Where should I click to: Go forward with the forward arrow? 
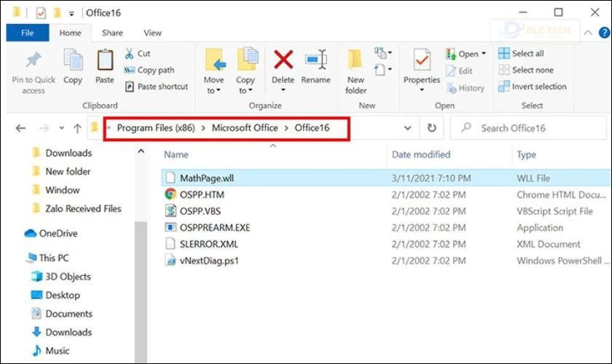point(44,128)
